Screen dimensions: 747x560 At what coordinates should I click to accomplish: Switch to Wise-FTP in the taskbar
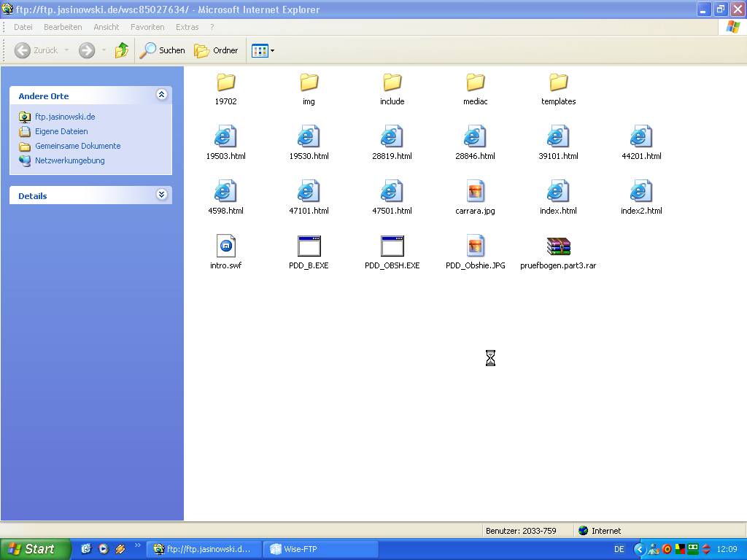[x=321, y=549]
